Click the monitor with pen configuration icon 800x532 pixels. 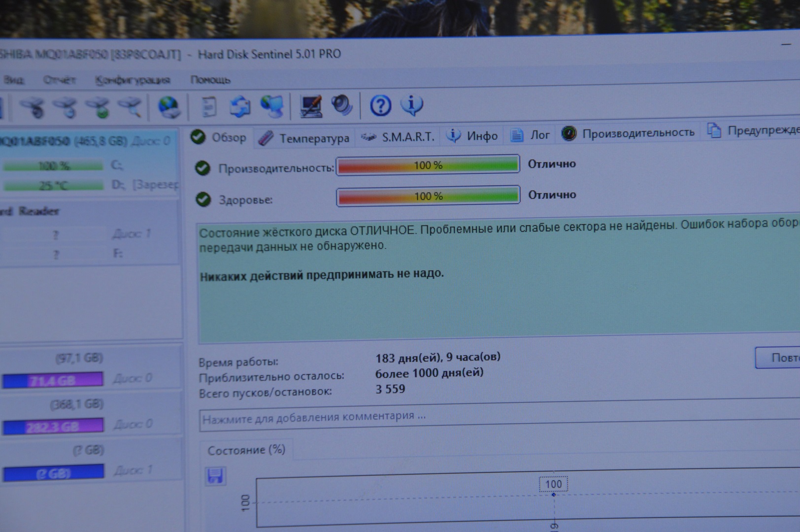[310, 106]
